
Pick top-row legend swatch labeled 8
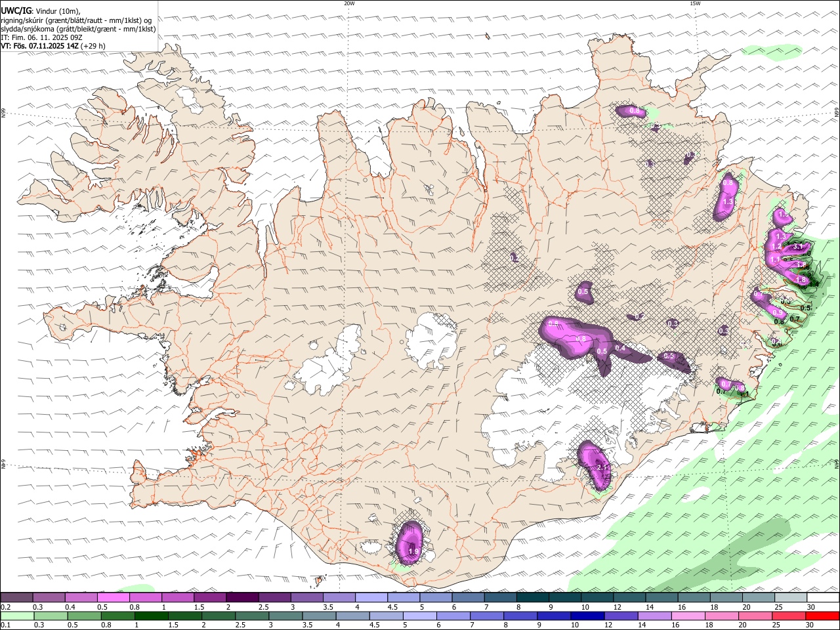pyautogui.click(x=532, y=597)
